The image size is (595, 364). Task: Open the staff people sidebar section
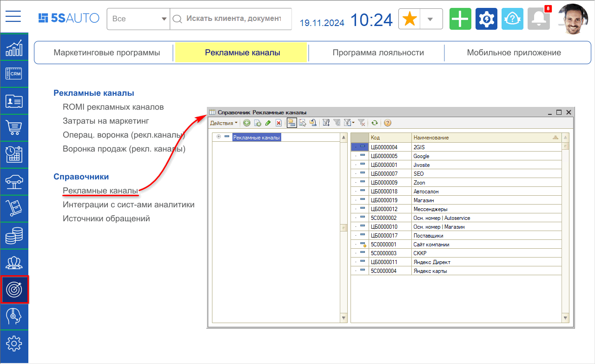pyautogui.click(x=14, y=262)
